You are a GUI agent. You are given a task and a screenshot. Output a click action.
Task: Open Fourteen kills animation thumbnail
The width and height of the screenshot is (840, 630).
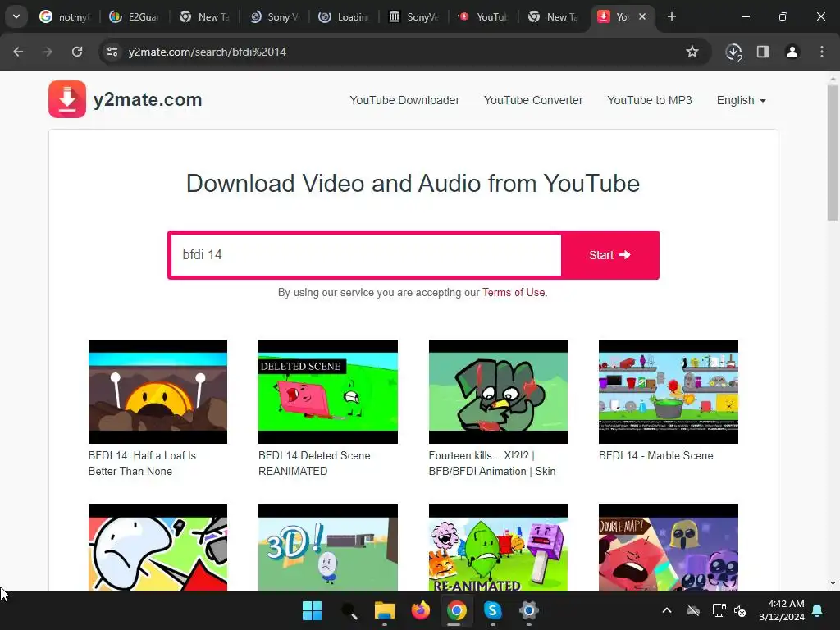[498, 391]
